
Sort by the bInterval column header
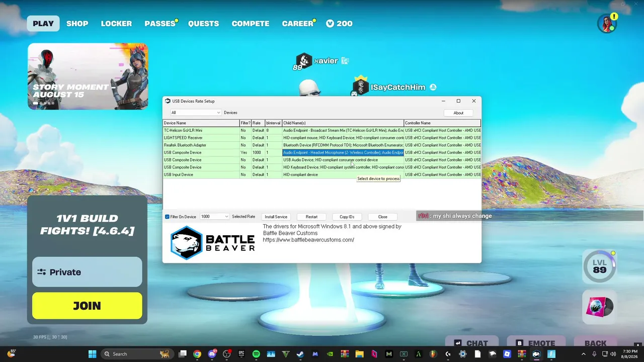coord(273,123)
